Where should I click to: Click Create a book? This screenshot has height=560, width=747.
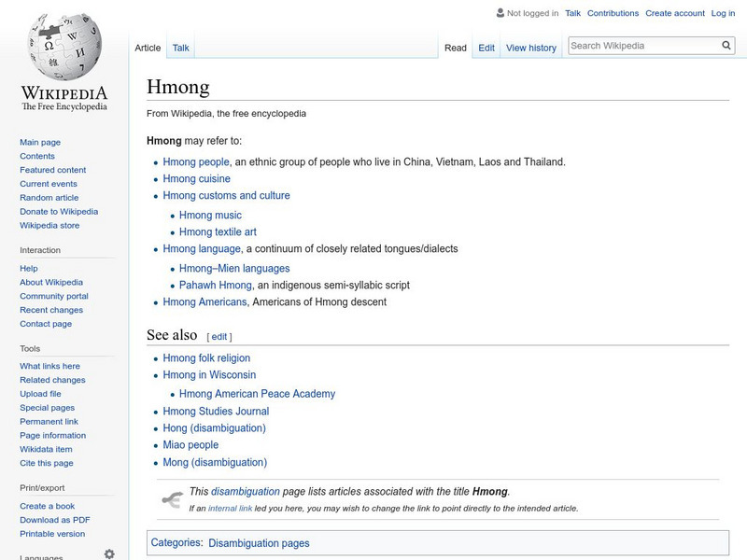[x=48, y=506]
